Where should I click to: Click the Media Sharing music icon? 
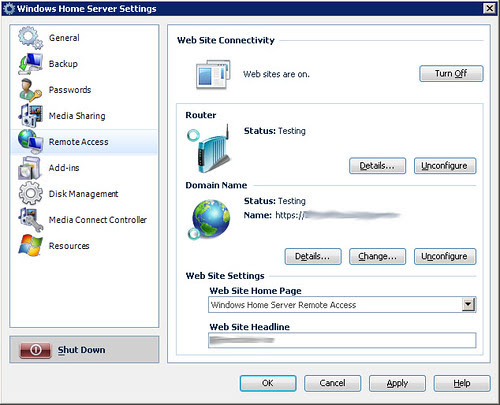pos(30,116)
